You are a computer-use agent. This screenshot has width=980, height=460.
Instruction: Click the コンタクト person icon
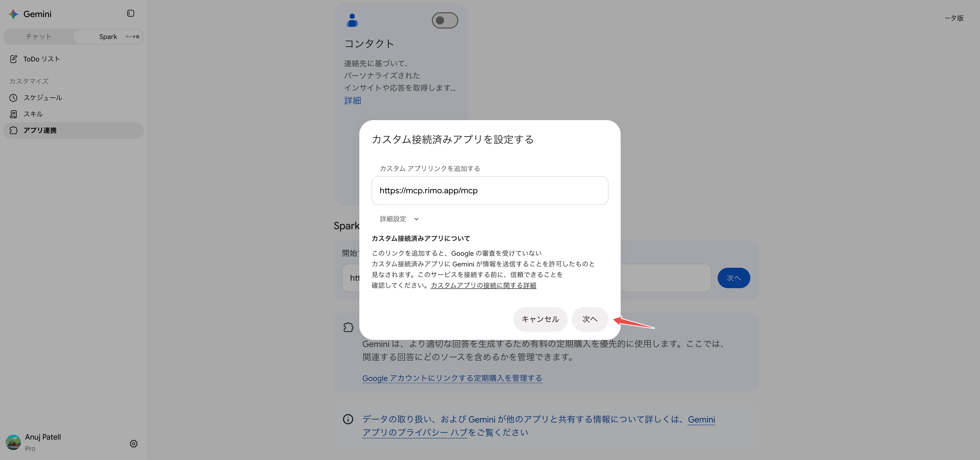point(352,21)
